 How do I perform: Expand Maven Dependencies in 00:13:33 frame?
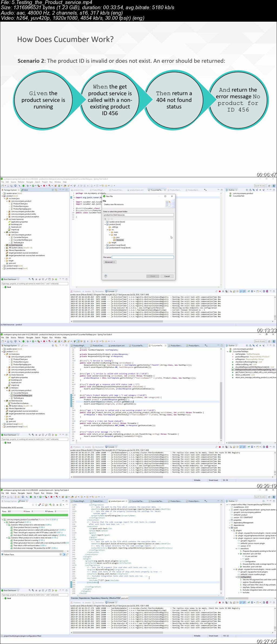[5, 250]
